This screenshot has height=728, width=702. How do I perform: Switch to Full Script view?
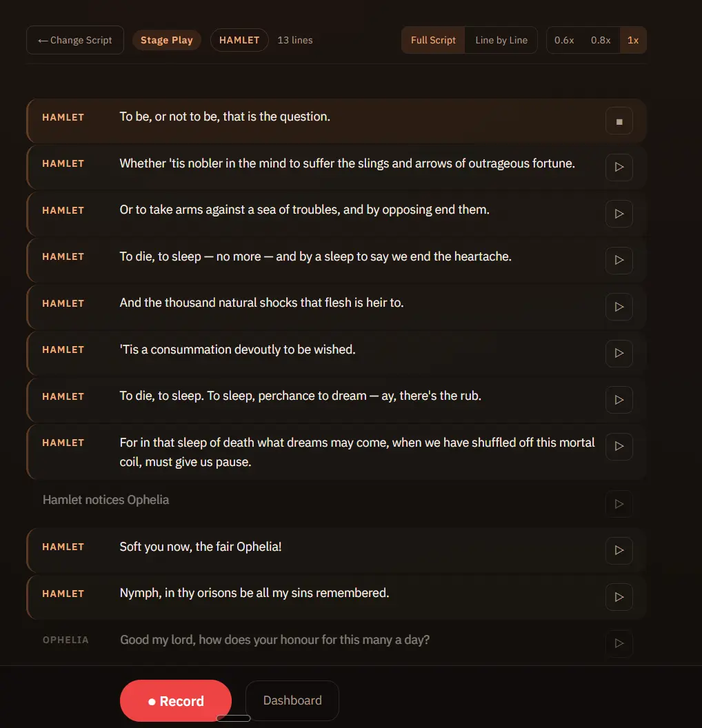point(432,40)
